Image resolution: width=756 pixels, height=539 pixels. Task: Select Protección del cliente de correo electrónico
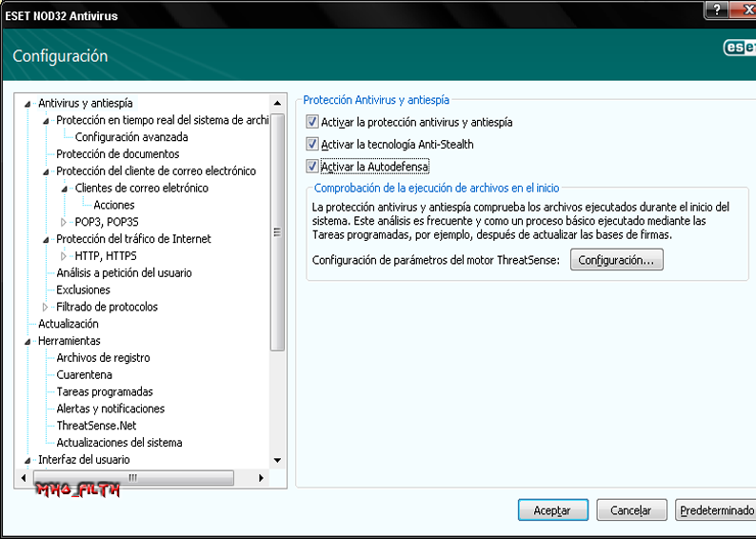click(x=156, y=170)
